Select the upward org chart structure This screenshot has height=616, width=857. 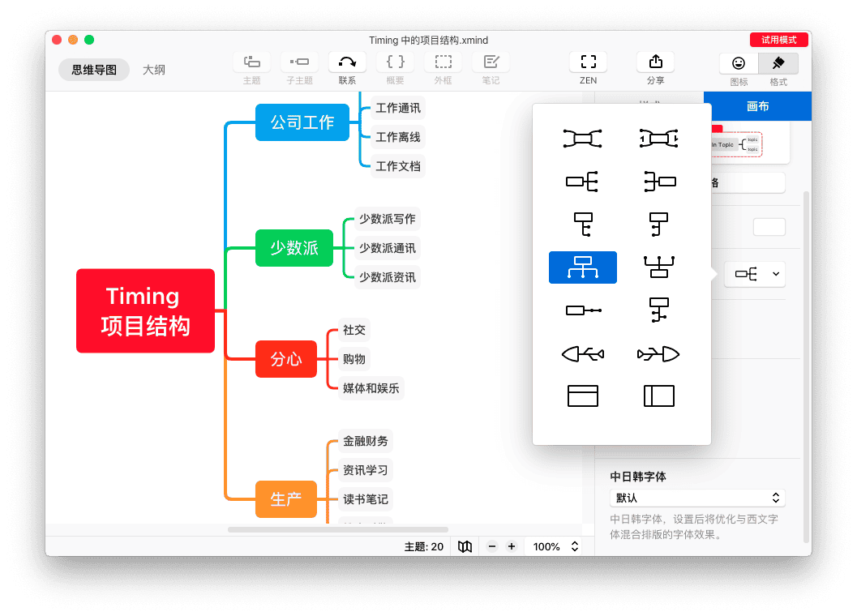[658, 267]
